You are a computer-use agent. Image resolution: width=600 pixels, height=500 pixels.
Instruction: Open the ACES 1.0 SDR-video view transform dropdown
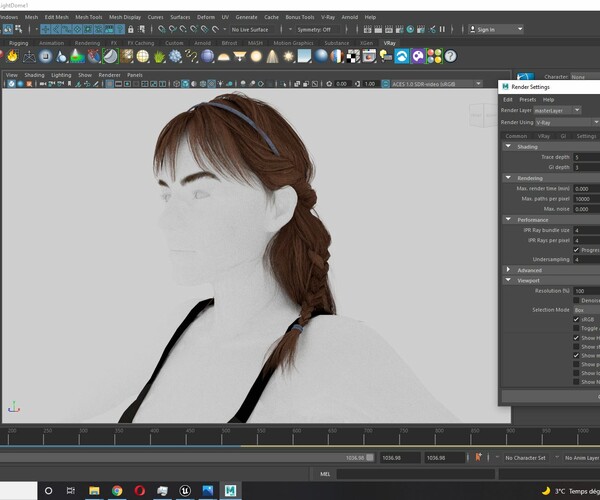(x=437, y=84)
